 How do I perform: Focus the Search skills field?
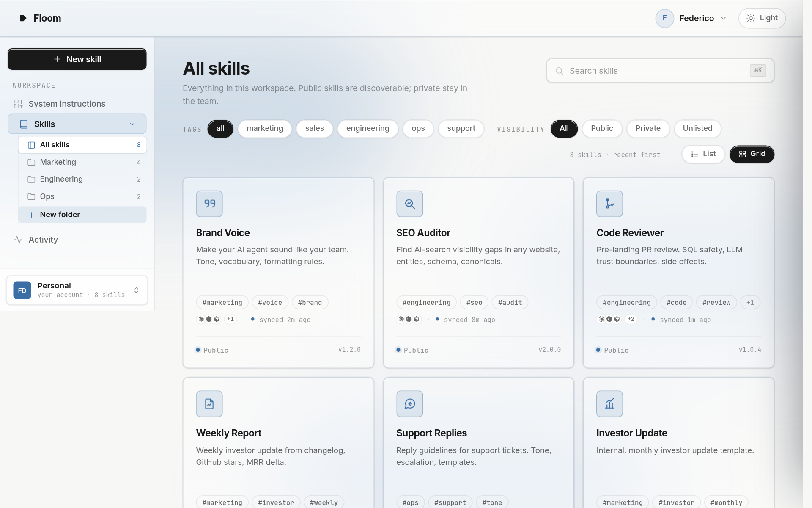[660, 71]
